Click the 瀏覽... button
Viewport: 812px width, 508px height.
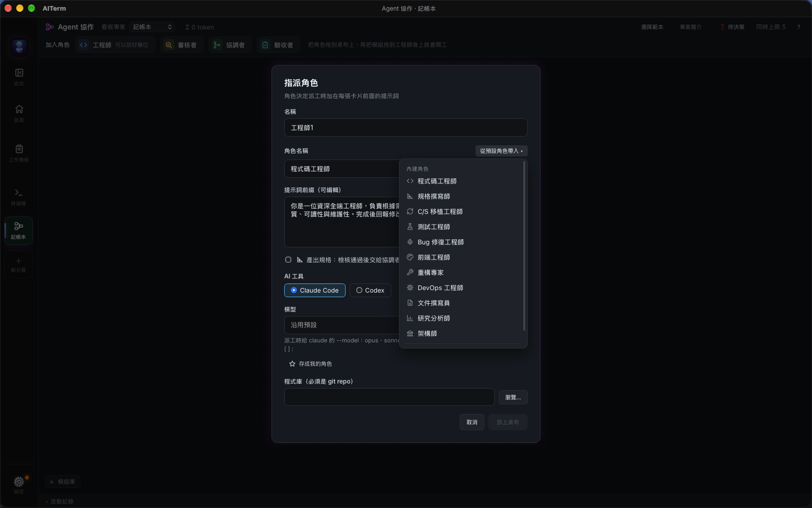[513, 397]
